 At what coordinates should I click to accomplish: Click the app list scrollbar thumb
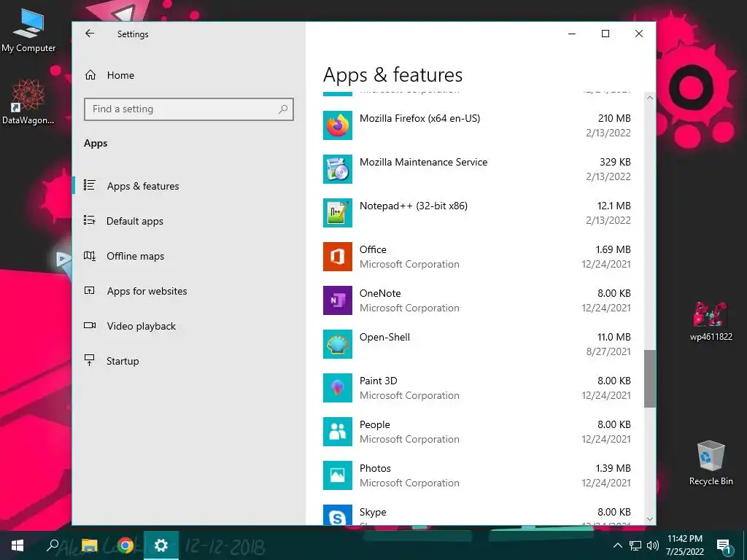point(650,378)
